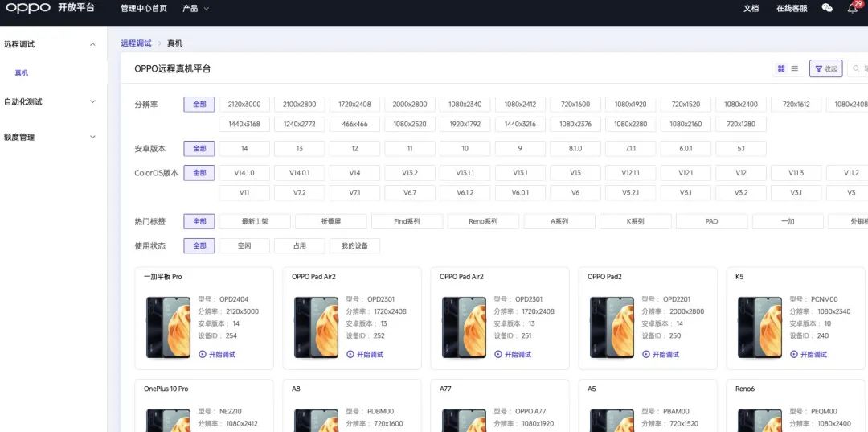This screenshot has height=432, width=868.
Task: Click the OPPO远程真机平台 heading
Action: (173, 68)
